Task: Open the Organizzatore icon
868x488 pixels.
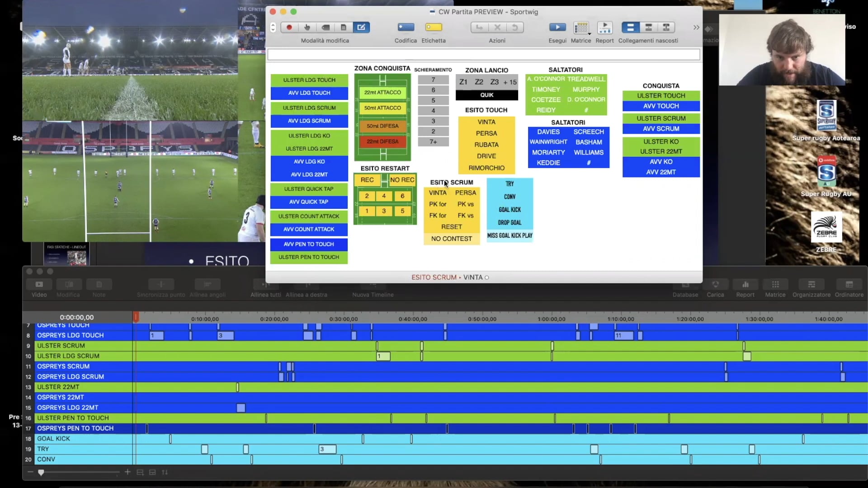Action: coord(811,284)
